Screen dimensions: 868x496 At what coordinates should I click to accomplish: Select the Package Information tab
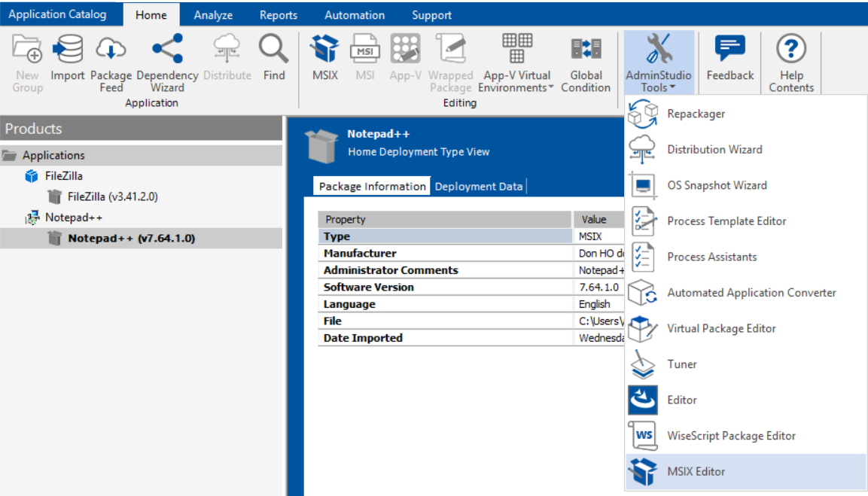click(x=372, y=187)
